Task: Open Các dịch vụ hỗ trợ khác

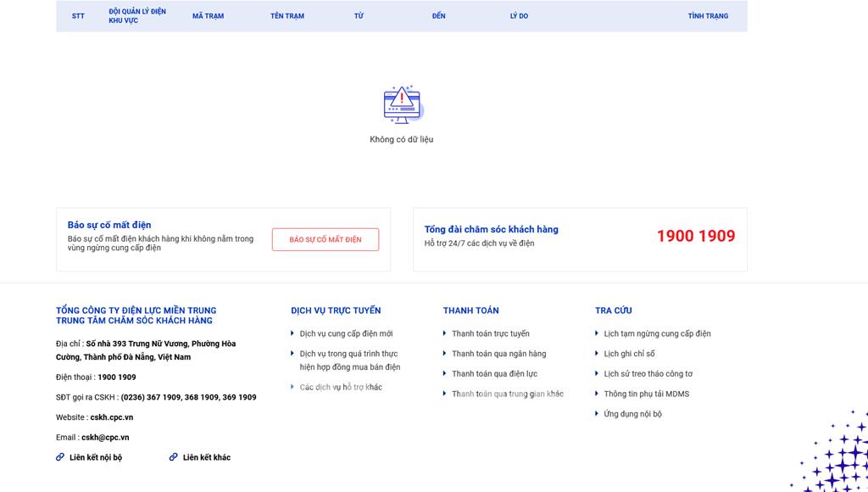Action: pyautogui.click(x=341, y=388)
